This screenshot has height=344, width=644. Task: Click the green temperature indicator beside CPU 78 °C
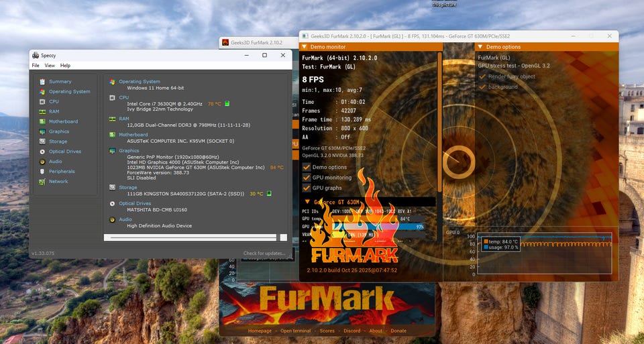coord(227,103)
